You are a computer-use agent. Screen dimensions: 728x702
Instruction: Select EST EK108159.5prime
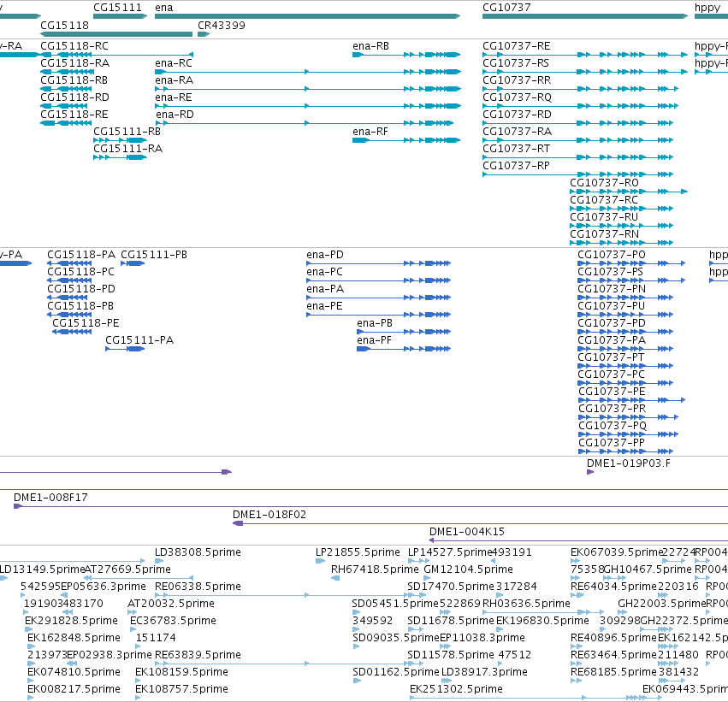tap(181, 672)
